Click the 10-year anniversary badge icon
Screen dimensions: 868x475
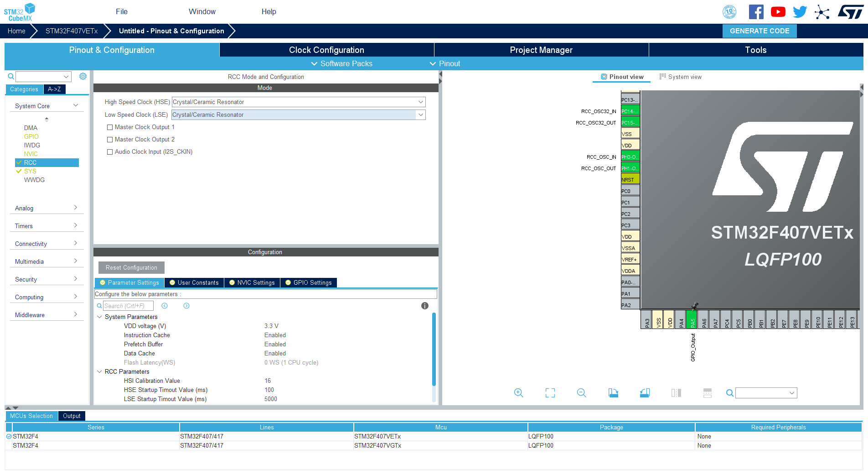pyautogui.click(x=729, y=12)
